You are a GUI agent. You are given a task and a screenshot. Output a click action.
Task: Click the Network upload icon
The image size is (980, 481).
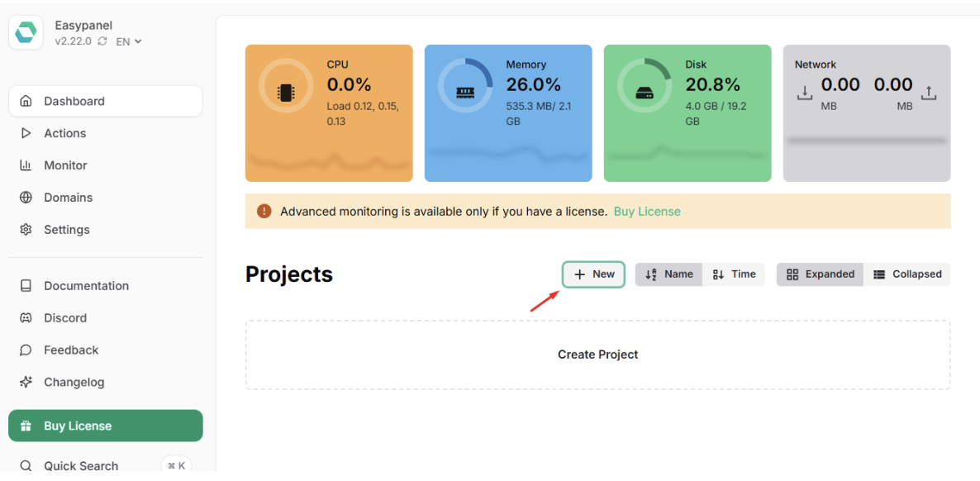coord(930,93)
